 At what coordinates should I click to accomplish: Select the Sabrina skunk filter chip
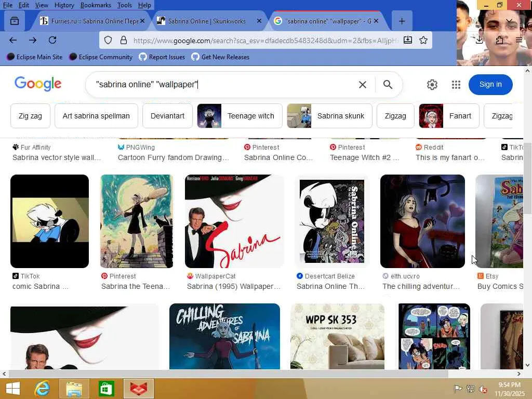pos(329,116)
